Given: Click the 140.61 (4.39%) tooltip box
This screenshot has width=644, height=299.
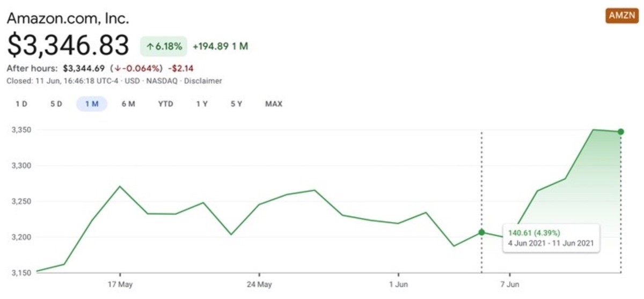Looking at the screenshot, I should click(x=551, y=237).
